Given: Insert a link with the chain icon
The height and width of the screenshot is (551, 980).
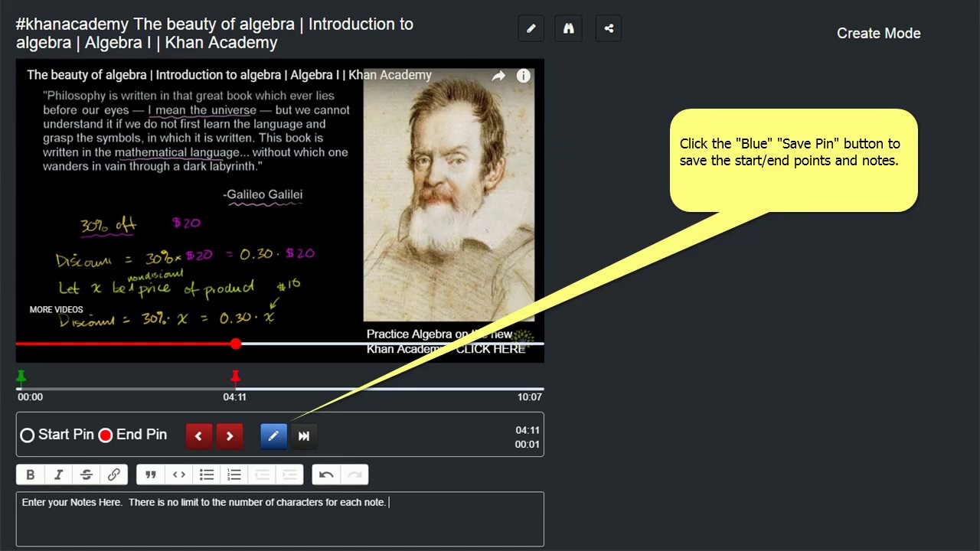Looking at the screenshot, I should [x=114, y=474].
